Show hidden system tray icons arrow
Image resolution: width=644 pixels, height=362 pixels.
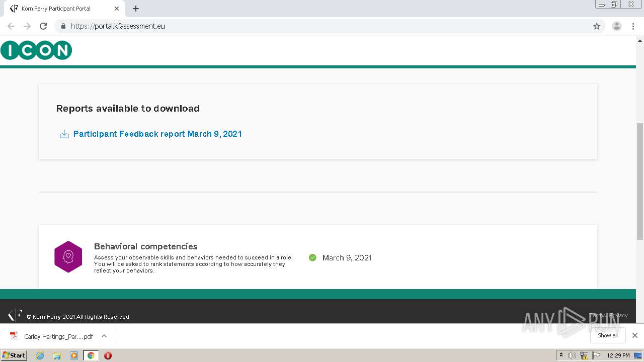click(x=561, y=355)
